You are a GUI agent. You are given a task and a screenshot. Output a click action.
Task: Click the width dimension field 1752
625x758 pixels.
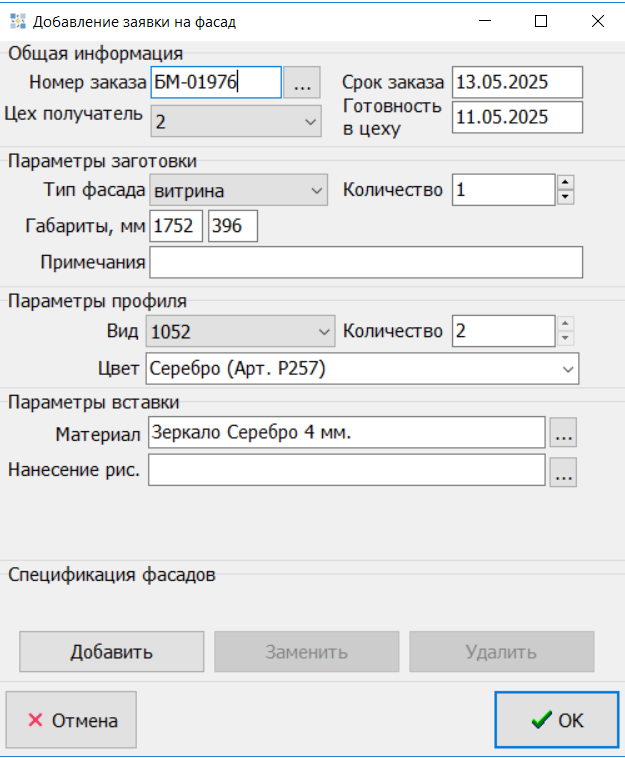coord(176,226)
